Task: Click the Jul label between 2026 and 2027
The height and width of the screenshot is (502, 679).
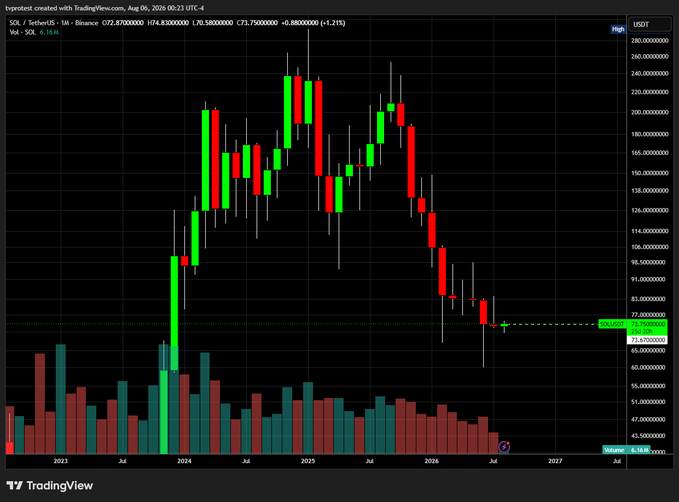Action: (x=493, y=461)
